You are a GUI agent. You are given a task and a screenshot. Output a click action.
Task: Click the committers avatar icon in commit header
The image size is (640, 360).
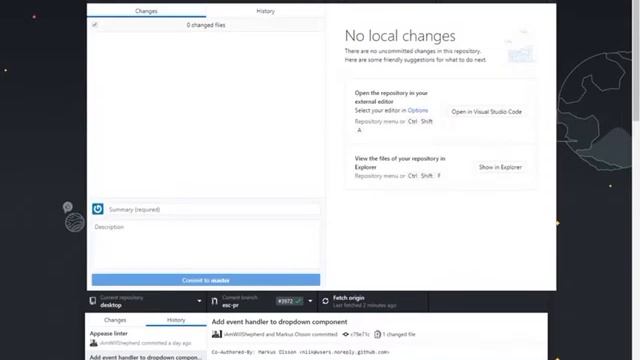[x=217, y=334]
